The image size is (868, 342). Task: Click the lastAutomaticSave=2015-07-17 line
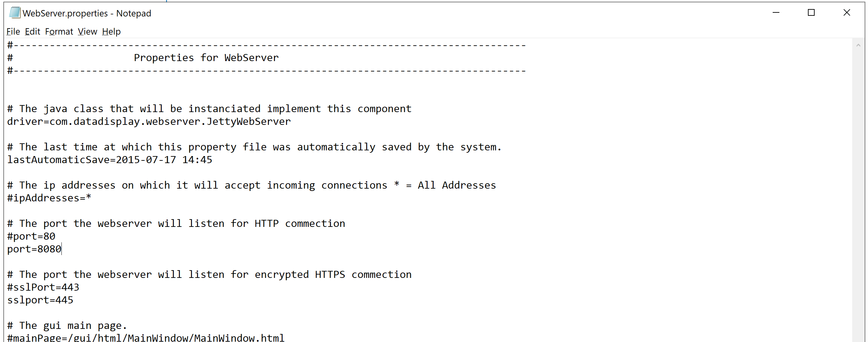[109, 160]
